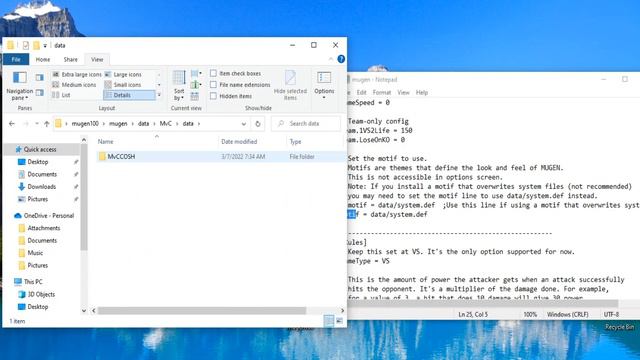
Task: Open the Recycle Bin on the desktop
Action: pos(619,327)
